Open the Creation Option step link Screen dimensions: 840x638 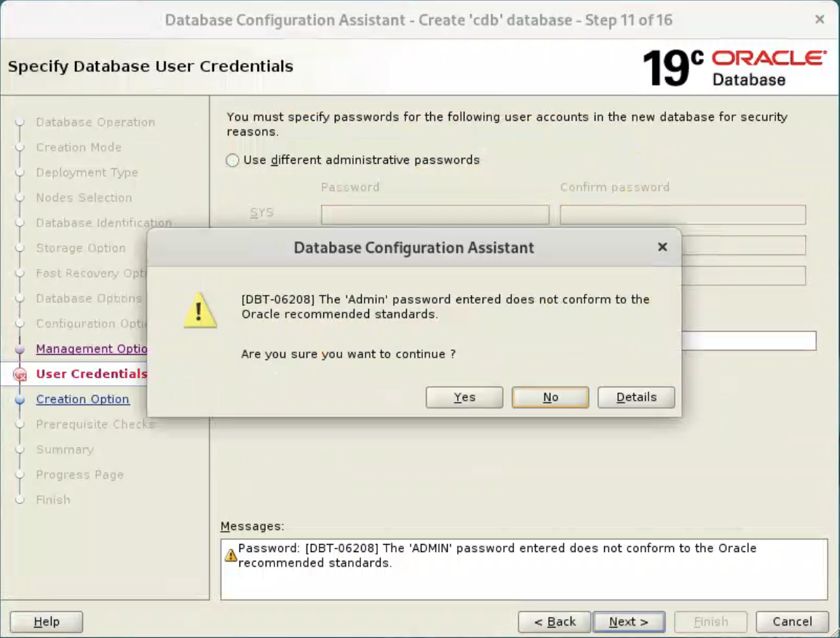[x=82, y=399]
